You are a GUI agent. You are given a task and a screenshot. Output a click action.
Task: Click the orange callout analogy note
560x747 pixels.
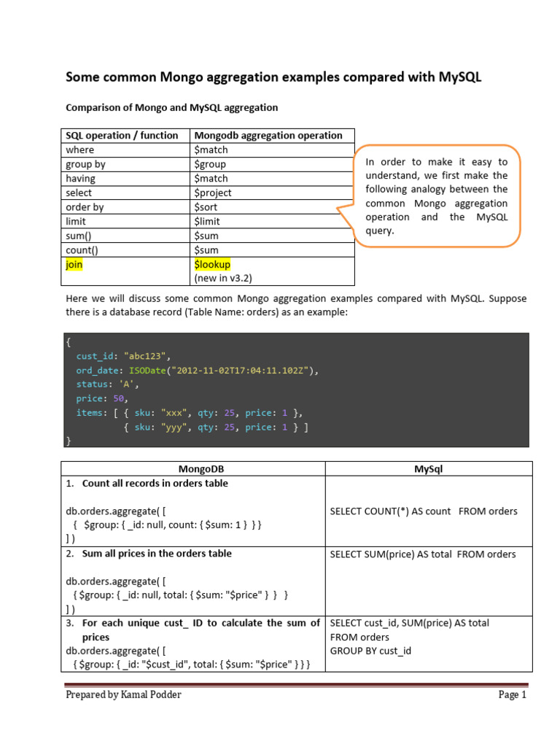[437, 196]
